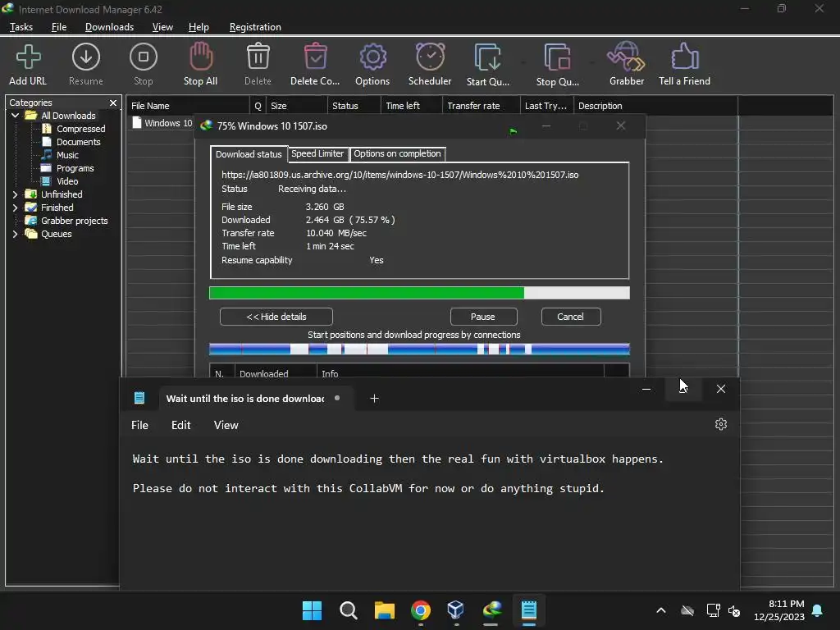Switch to Options on completion tab
The height and width of the screenshot is (630, 840).
click(x=397, y=153)
